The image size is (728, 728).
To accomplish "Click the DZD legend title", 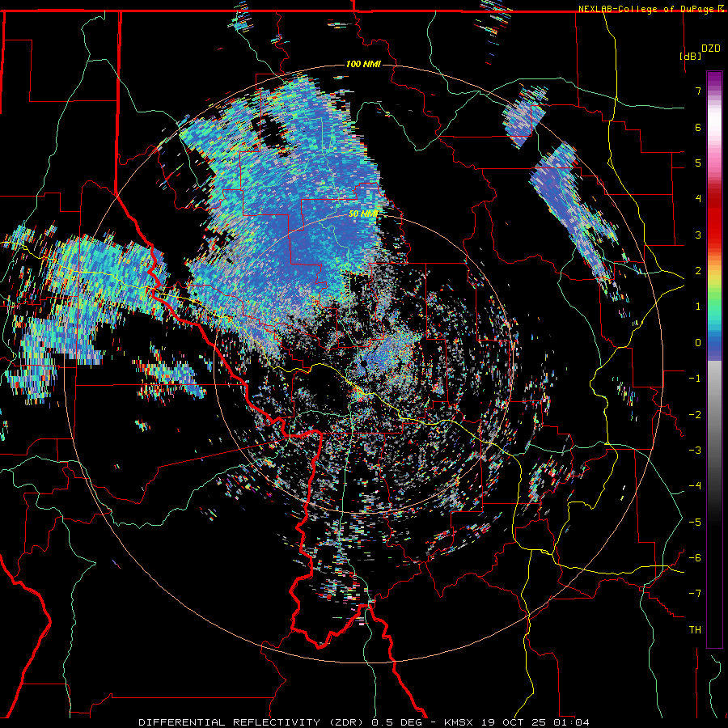I will pos(710,48).
